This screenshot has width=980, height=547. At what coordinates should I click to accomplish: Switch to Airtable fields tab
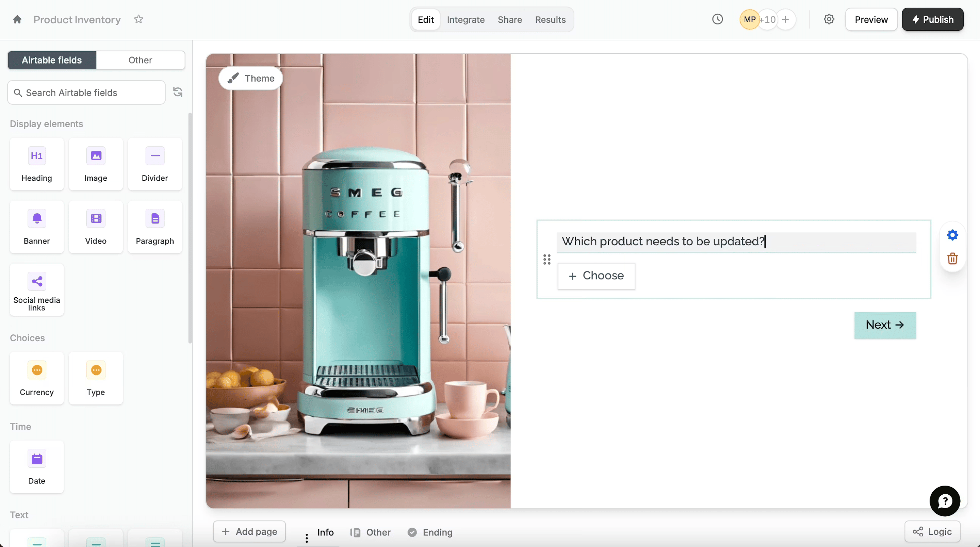pyautogui.click(x=52, y=60)
